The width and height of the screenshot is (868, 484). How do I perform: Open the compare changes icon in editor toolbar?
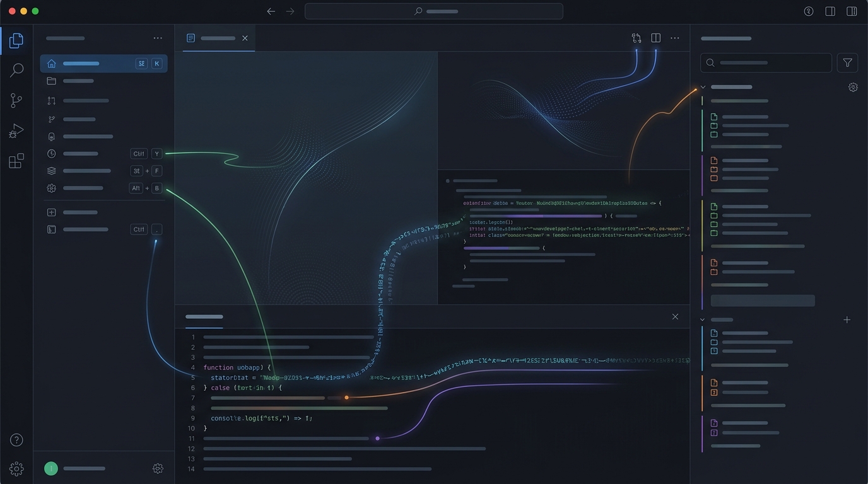636,38
